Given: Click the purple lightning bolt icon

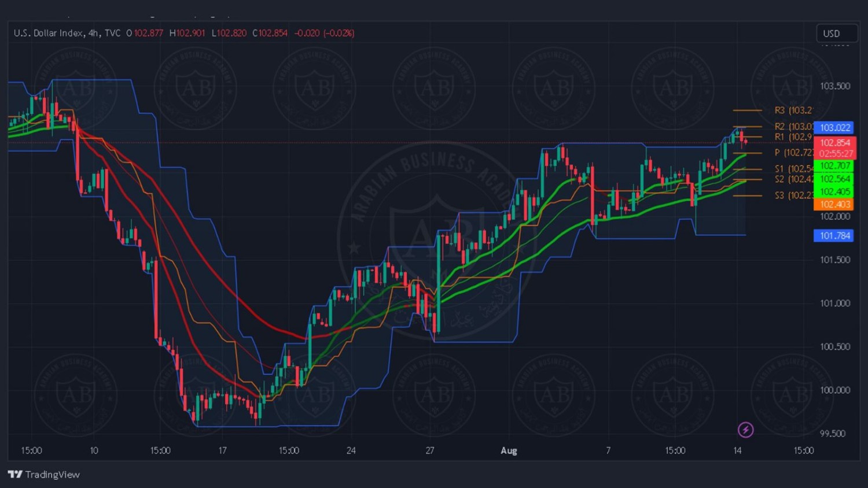Looking at the screenshot, I should [x=745, y=430].
